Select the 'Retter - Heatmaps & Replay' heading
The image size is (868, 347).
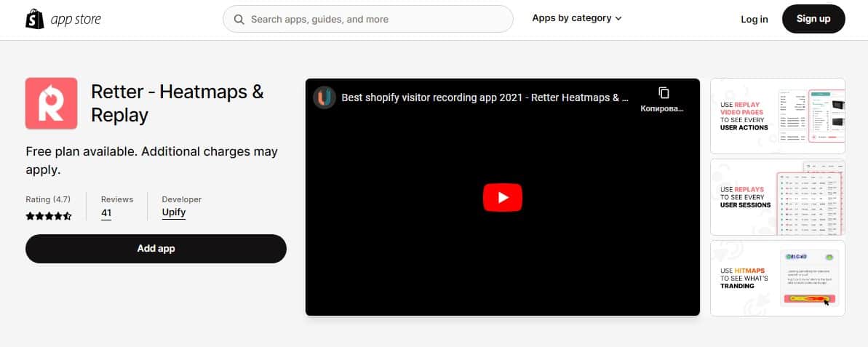177,103
